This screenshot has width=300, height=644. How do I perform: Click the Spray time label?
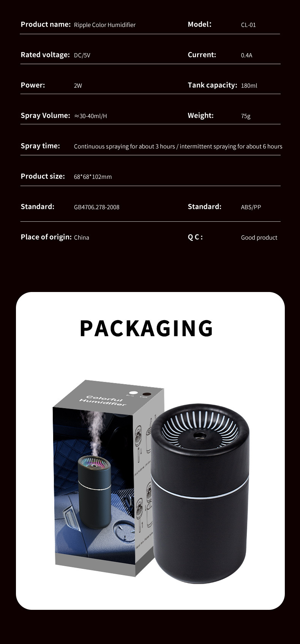click(x=40, y=146)
